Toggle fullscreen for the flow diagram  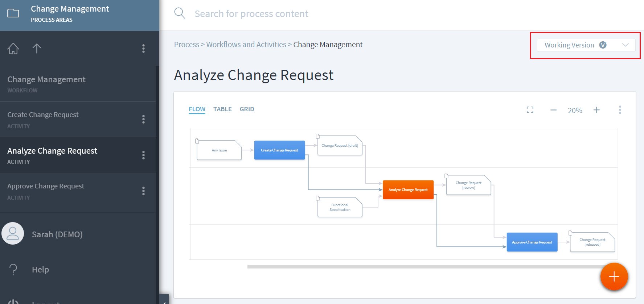click(530, 110)
